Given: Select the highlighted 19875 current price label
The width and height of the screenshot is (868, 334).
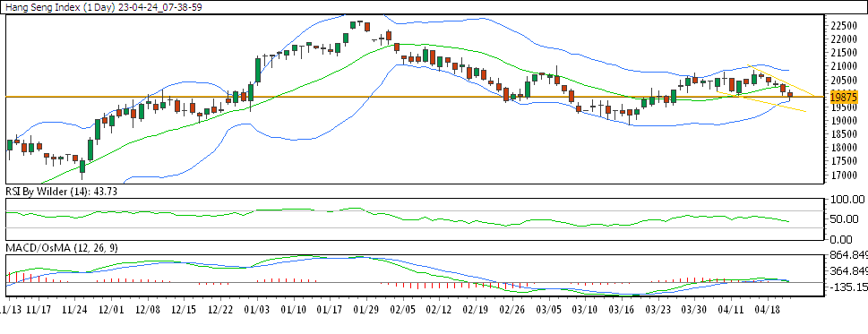Looking at the screenshot, I should (x=844, y=98).
